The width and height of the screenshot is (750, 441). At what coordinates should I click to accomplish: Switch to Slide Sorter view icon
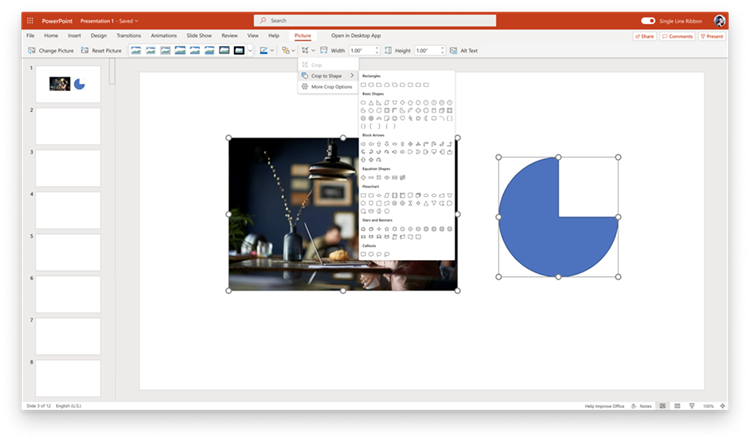pyautogui.click(x=677, y=406)
